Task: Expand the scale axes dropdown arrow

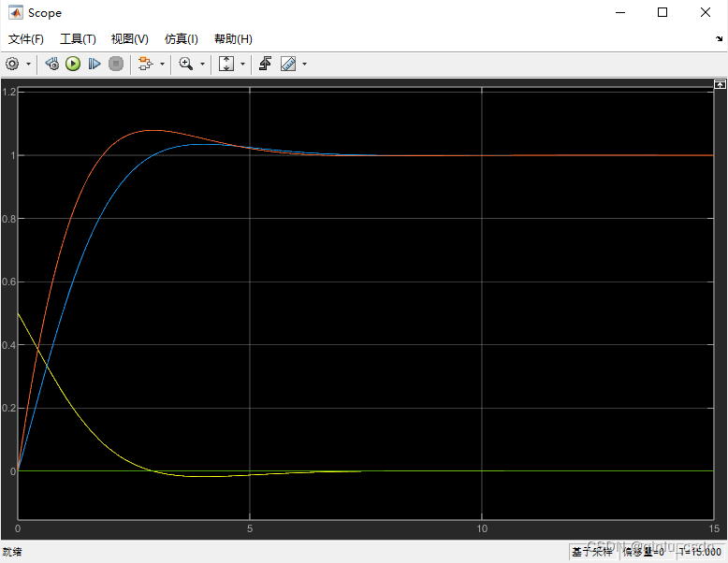Action: coord(242,64)
